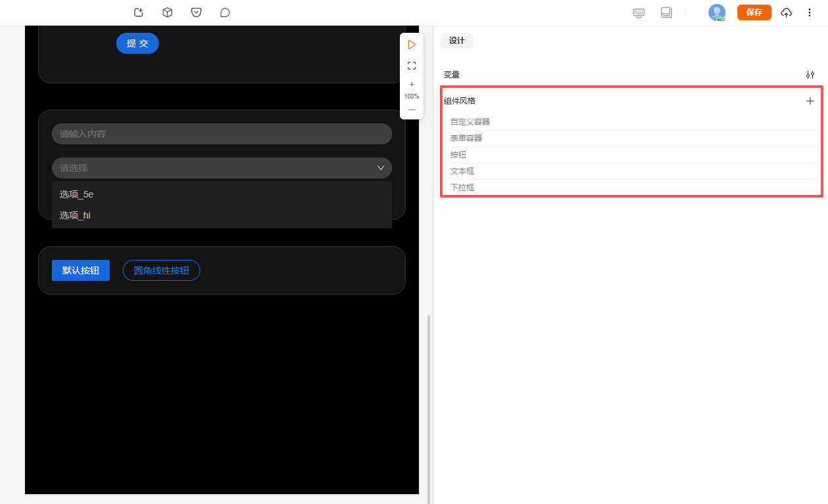Click the cube component icon in top toolbar

click(167, 12)
